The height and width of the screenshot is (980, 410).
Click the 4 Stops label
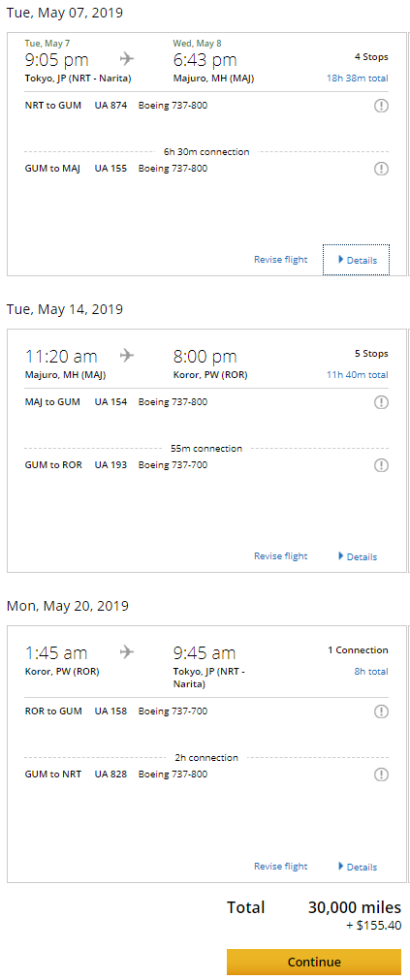[x=371, y=57]
